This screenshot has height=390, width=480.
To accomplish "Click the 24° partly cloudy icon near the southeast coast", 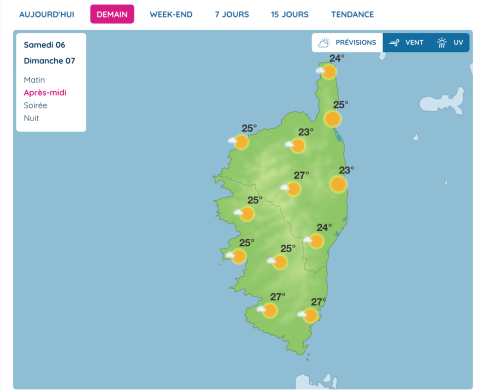I will pos(314,241).
